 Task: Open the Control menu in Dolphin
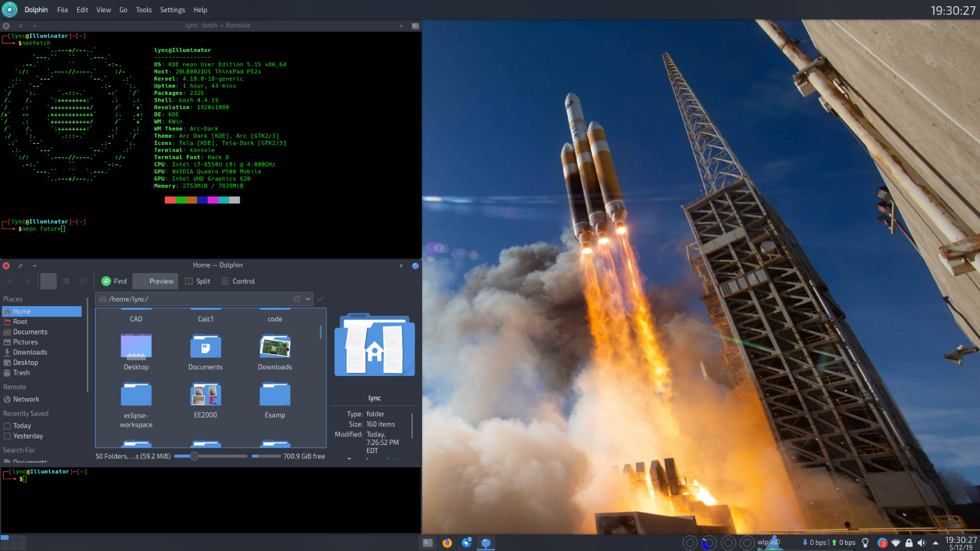tap(238, 281)
